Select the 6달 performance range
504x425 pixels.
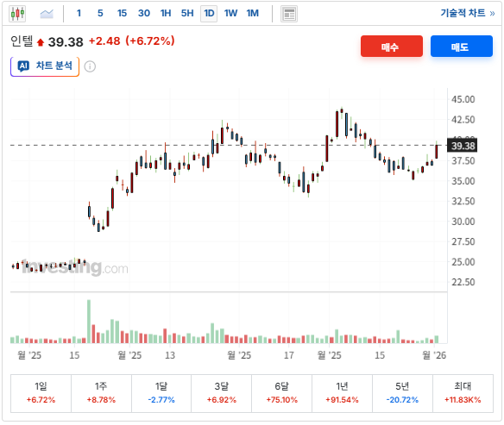click(282, 393)
